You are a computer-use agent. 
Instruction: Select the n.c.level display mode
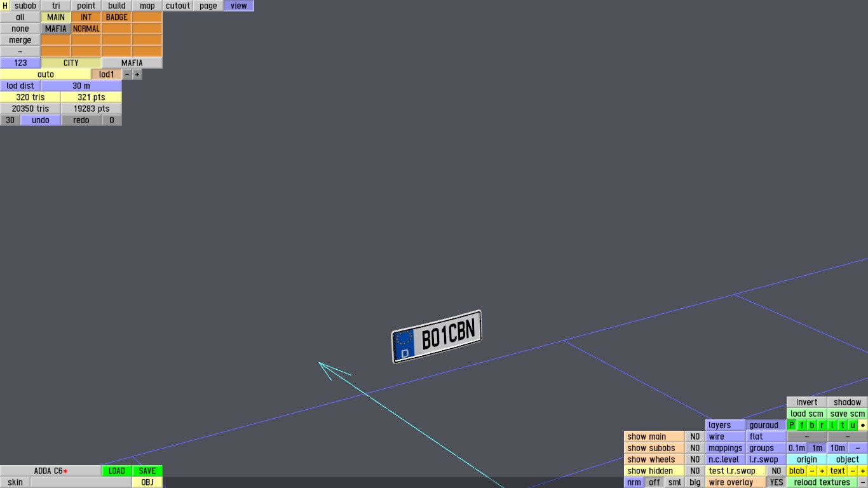pos(726,459)
